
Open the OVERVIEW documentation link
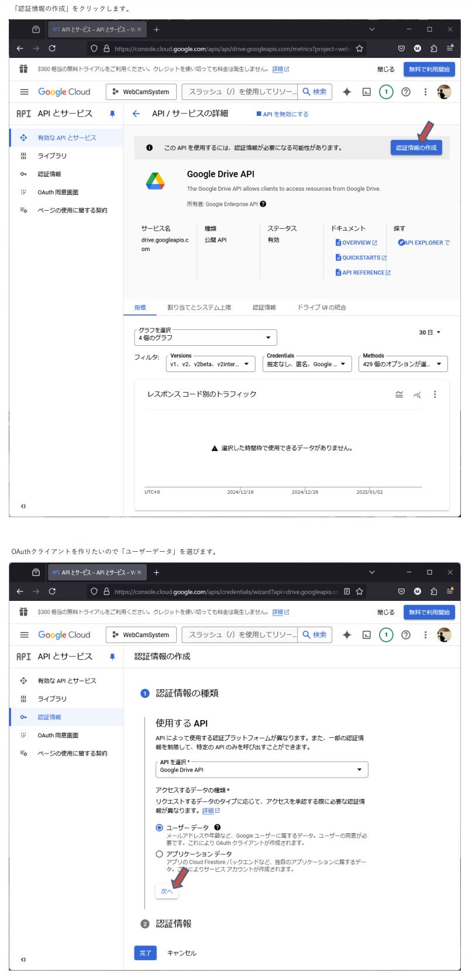pyautogui.click(x=356, y=243)
